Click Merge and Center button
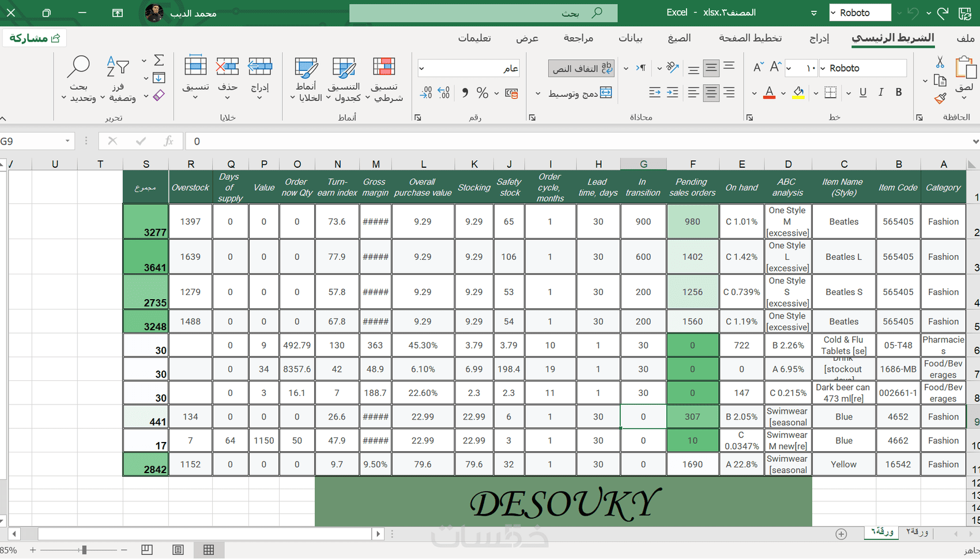The height and width of the screenshot is (559, 980). [579, 93]
